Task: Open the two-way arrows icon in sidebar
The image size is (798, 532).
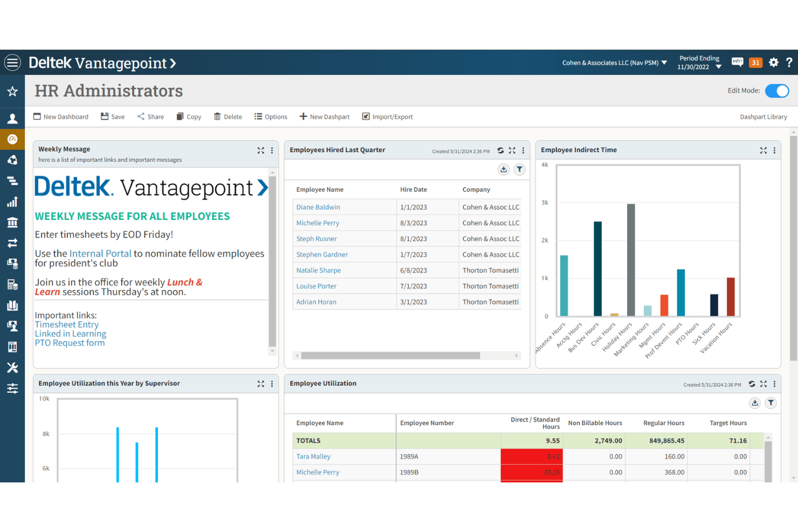Action: [x=12, y=243]
